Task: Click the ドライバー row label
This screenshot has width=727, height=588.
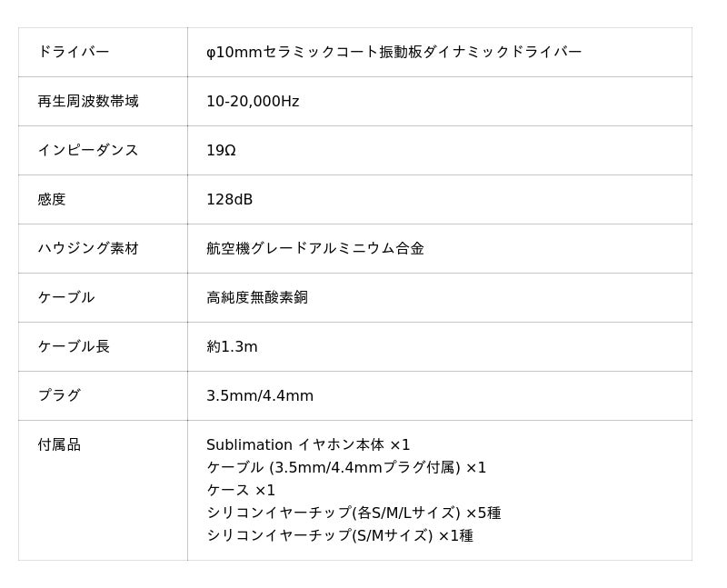Action: (x=73, y=53)
